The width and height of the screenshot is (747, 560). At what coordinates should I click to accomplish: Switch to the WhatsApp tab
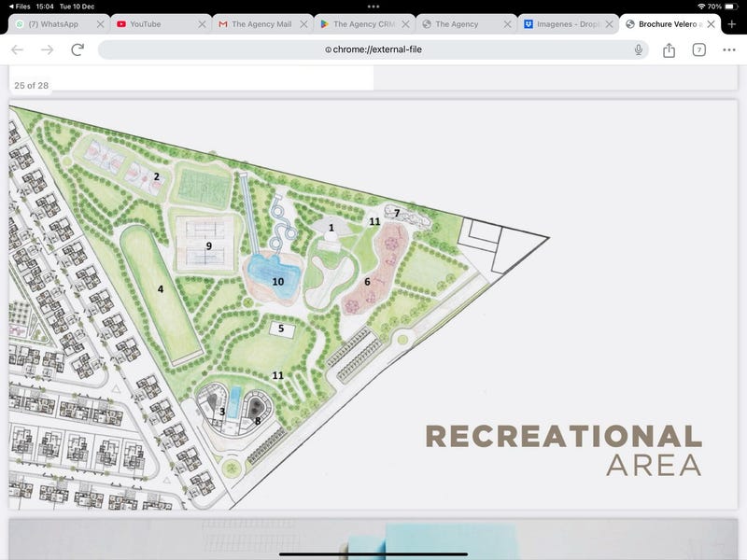point(52,24)
